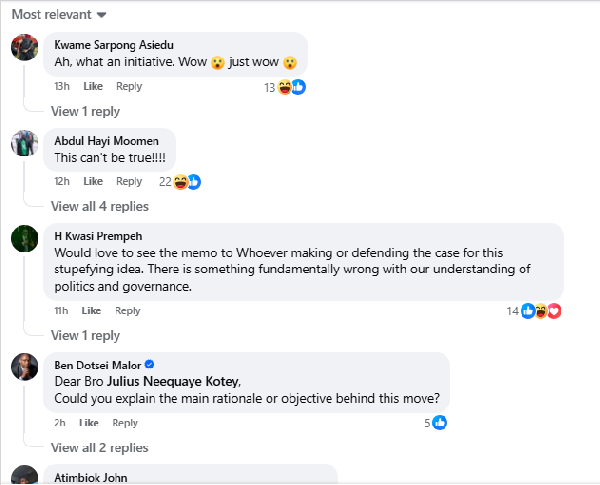Expand View all 2 replies
Viewport: 600px width, 485px height.
click(x=100, y=448)
